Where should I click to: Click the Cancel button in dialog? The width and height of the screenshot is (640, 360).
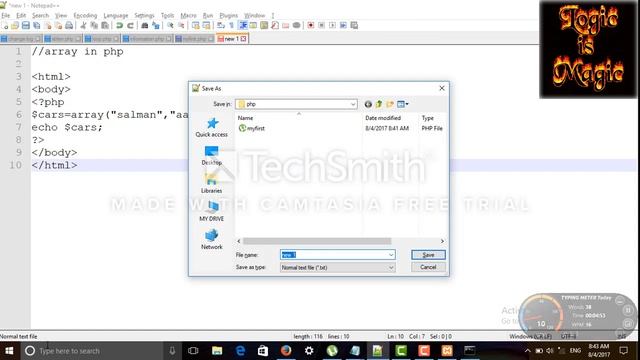[x=428, y=267]
